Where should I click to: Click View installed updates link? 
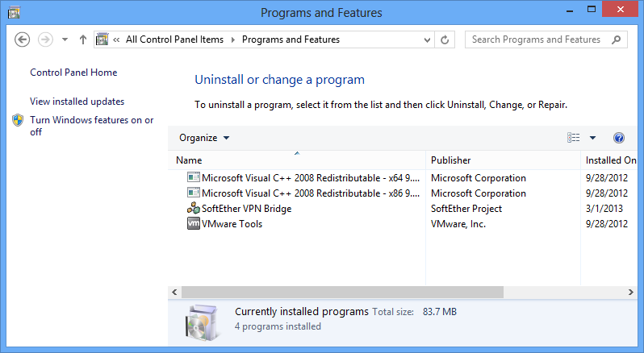point(77,102)
